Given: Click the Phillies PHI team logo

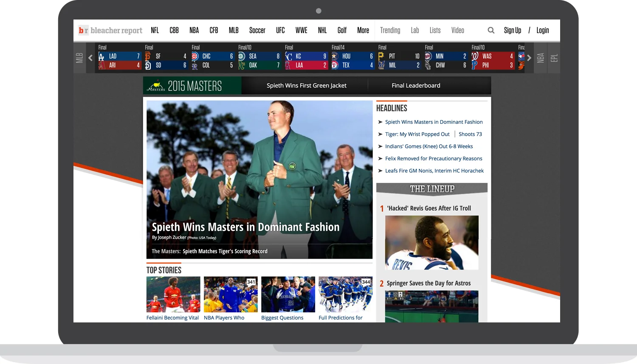Looking at the screenshot, I should coord(474,65).
